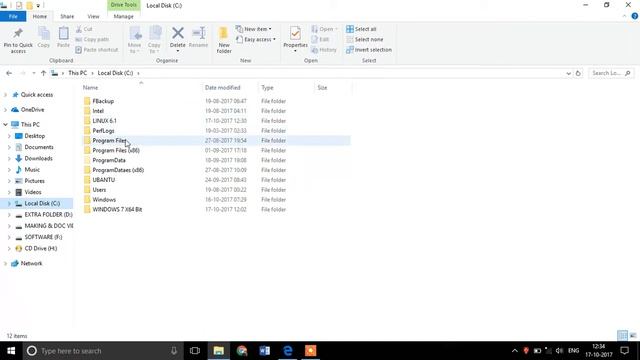
Task: Click the Cut command in Clipboard group
Action: tap(84, 29)
